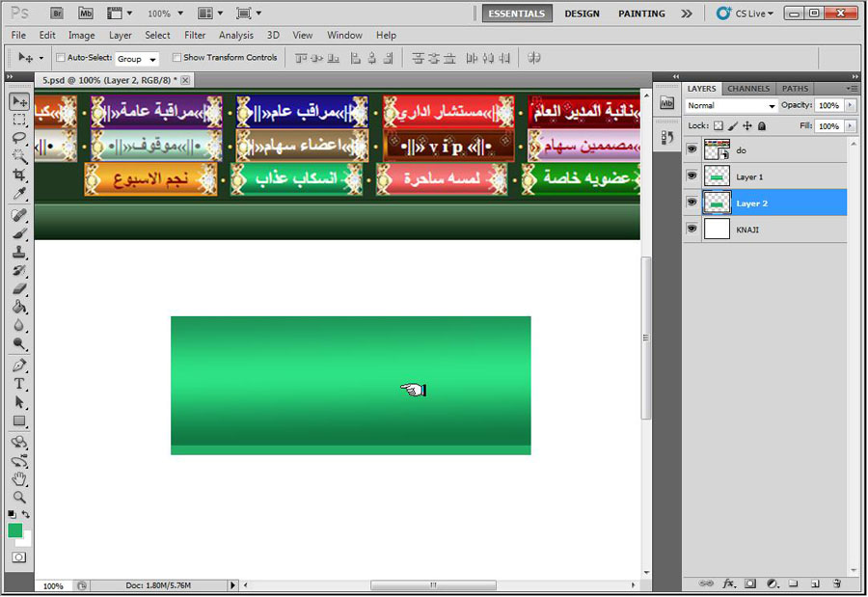Click the delete layer trash icon

[836, 583]
